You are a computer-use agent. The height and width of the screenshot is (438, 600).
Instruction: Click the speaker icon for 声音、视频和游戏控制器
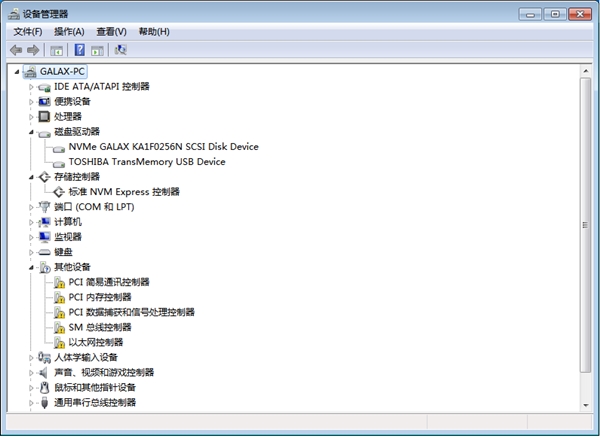44,373
